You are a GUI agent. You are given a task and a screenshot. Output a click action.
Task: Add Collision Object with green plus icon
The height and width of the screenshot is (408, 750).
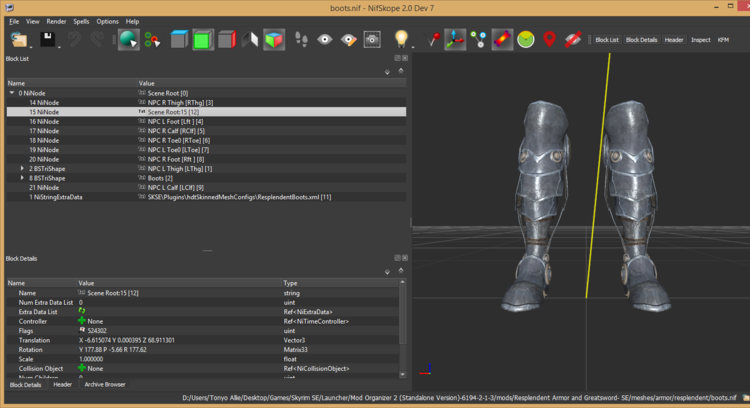coord(82,368)
